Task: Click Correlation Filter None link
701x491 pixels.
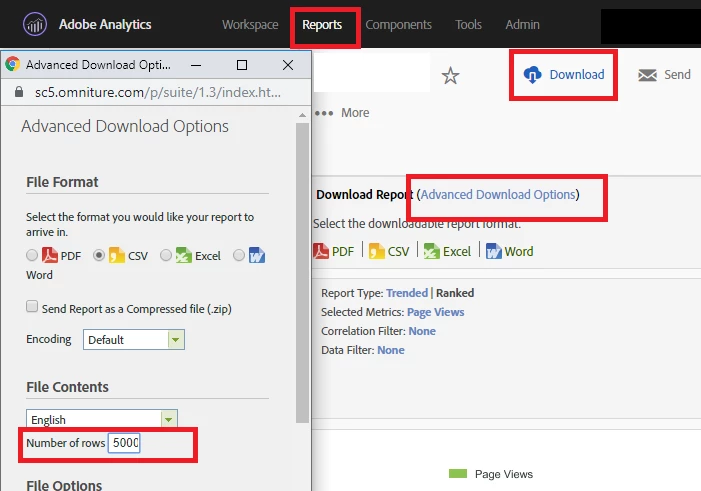Action: (422, 331)
